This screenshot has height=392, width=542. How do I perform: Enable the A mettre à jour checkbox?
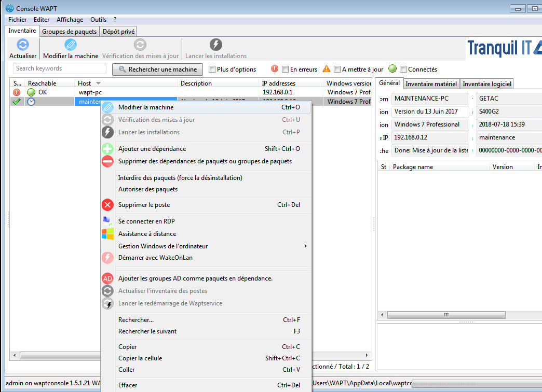coord(337,69)
